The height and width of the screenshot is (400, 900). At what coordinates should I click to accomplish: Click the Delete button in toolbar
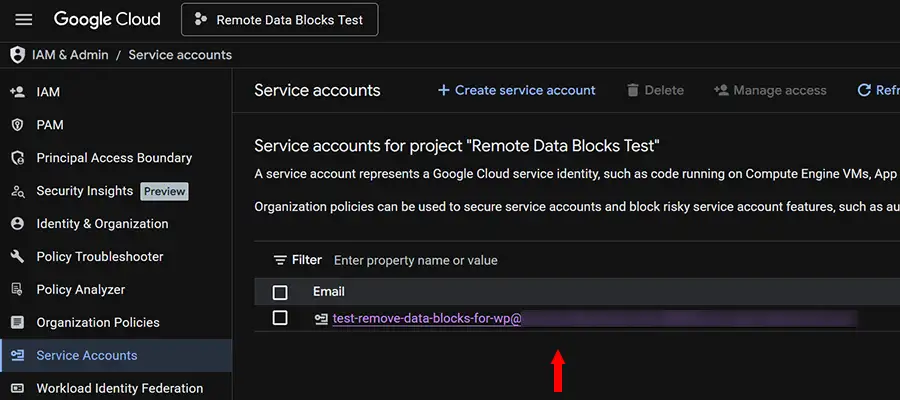point(655,90)
